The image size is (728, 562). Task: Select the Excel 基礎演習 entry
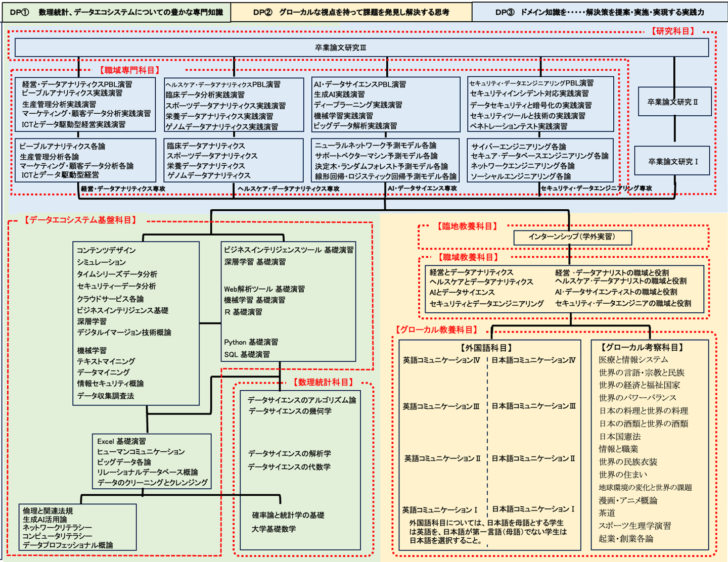coord(121,441)
